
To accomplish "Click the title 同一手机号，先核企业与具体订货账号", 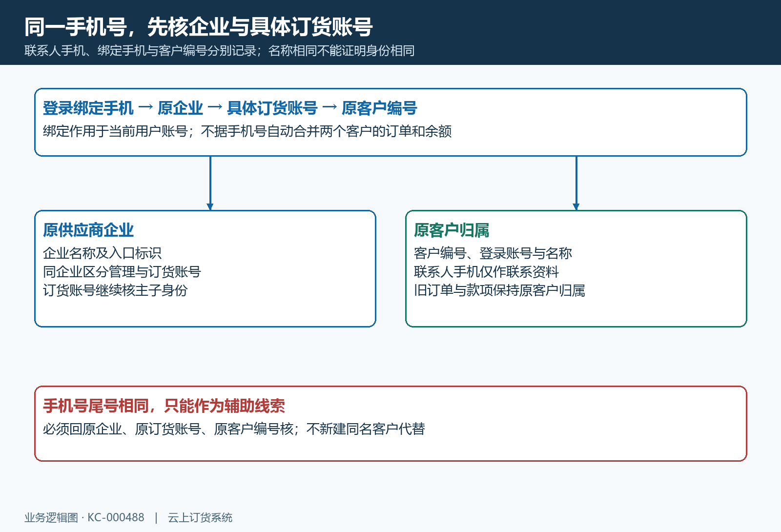I will [x=199, y=27].
